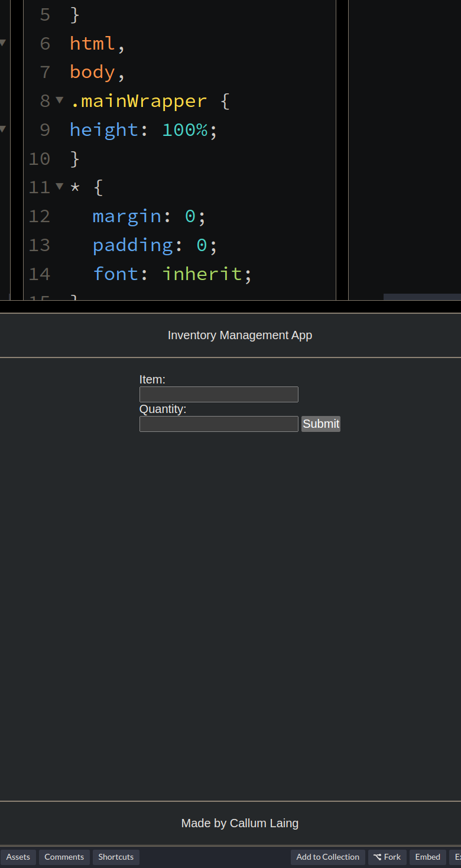Click Add to Collection
This screenshot has height=868, width=461.
click(327, 857)
